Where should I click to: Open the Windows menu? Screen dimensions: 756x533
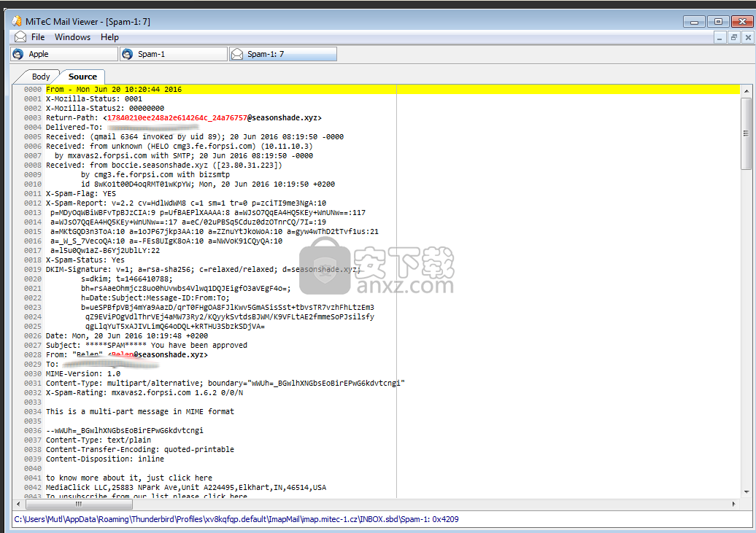[x=72, y=37]
